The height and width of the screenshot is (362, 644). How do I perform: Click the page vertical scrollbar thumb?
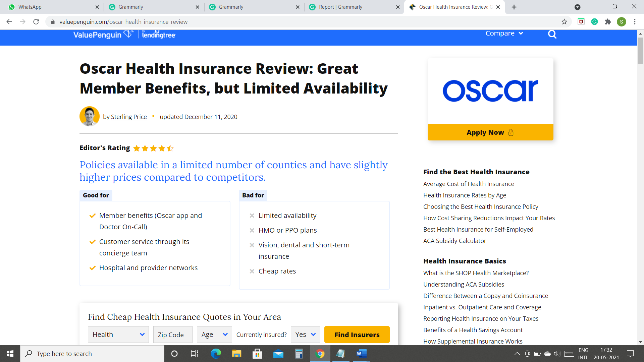click(x=640, y=50)
